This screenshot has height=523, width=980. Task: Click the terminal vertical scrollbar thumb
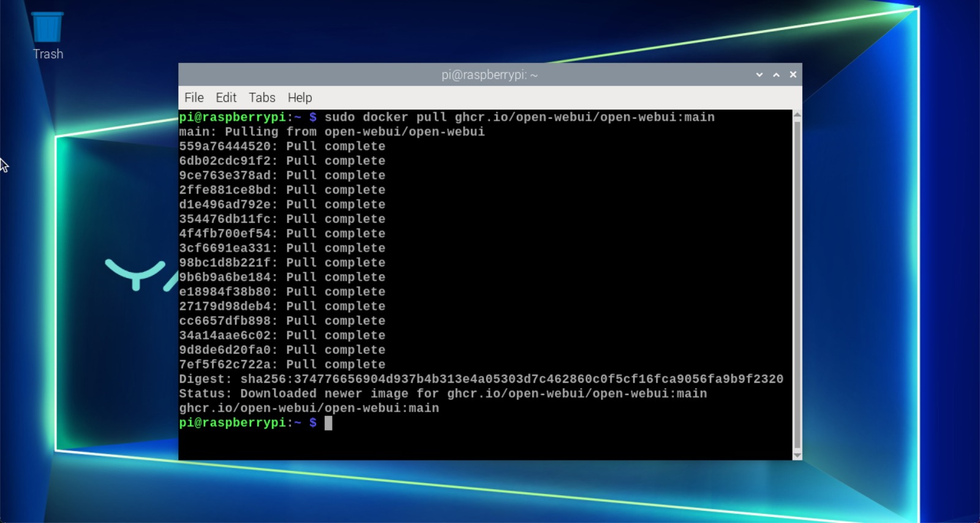[x=797, y=285]
